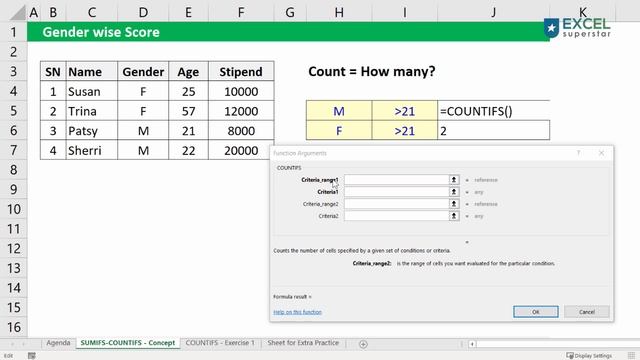Select the Patsy name cell
The image size is (640, 360).
[x=92, y=131]
